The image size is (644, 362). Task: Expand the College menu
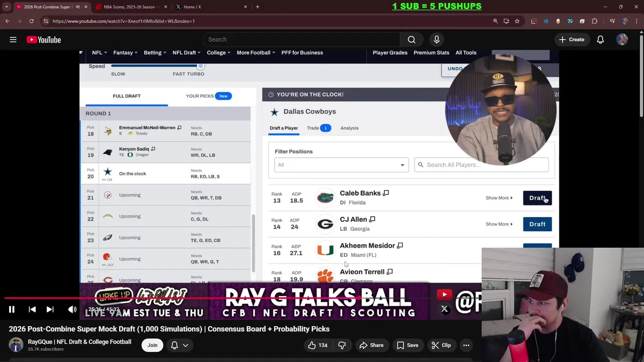(x=218, y=53)
